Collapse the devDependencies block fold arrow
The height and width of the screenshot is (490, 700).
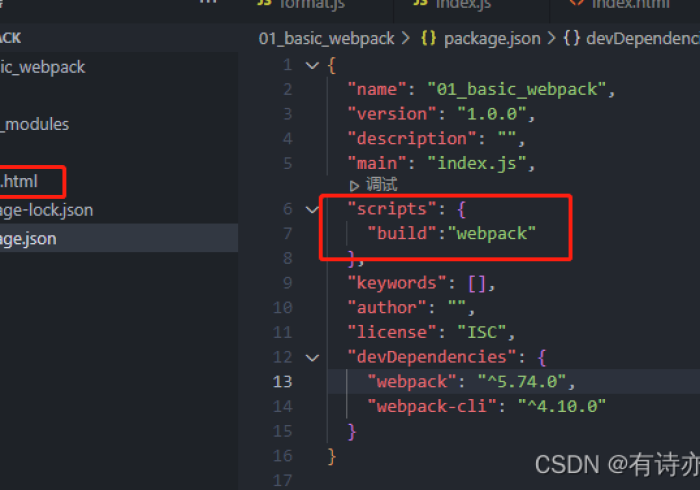click(315, 357)
